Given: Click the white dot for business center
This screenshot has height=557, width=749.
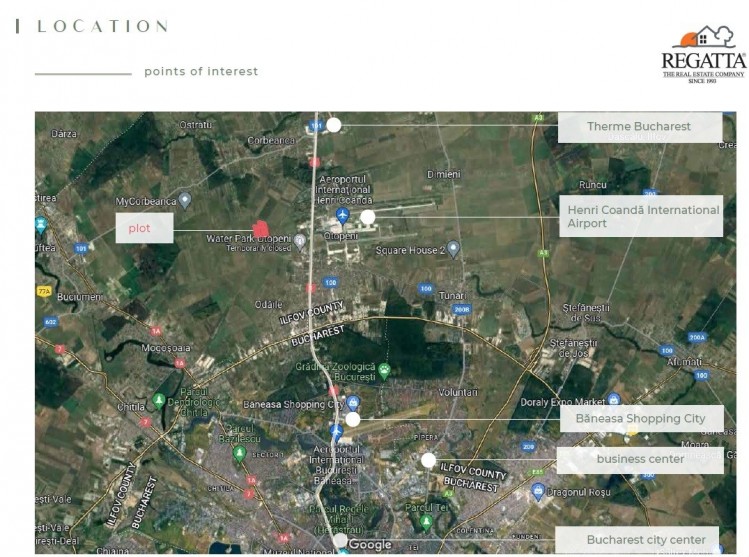Looking at the screenshot, I should coord(428,461).
